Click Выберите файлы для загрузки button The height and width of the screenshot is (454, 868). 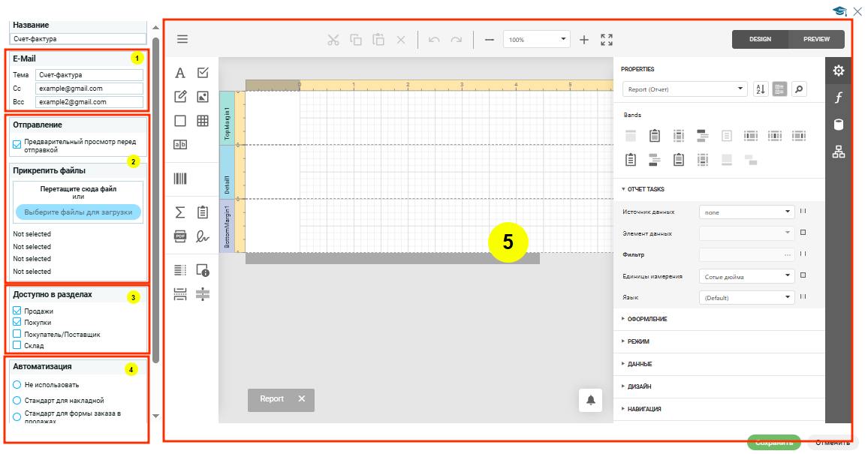[78, 212]
